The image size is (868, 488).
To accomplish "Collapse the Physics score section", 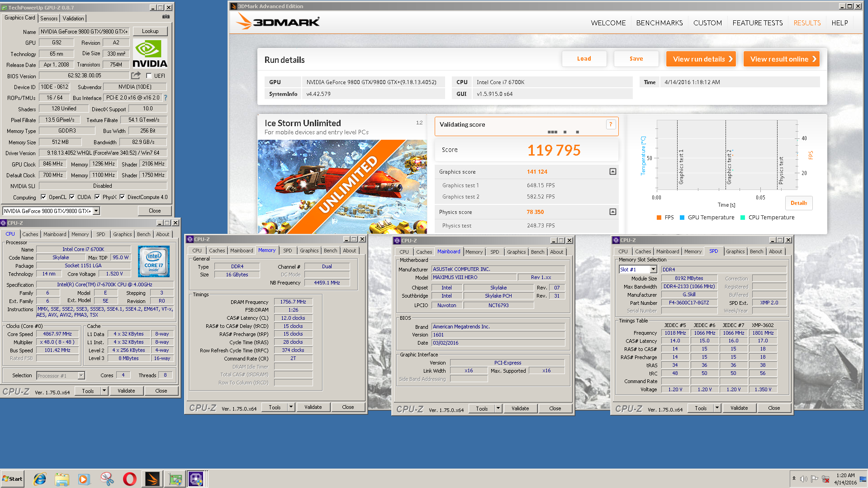I will pyautogui.click(x=613, y=212).
